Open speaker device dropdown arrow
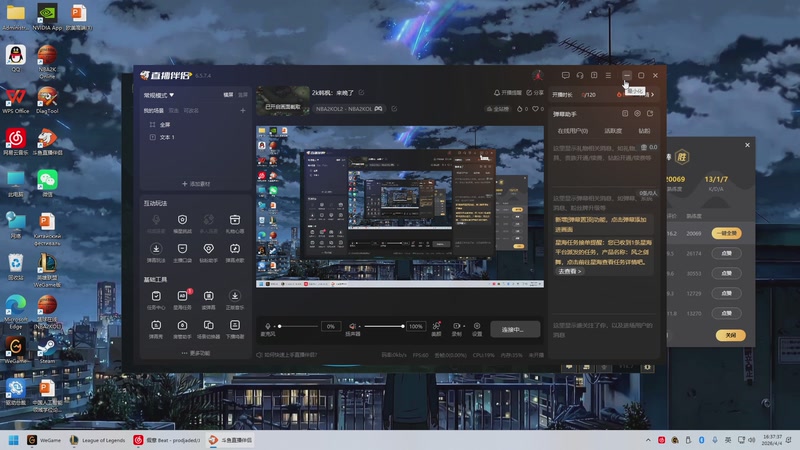This screenshot has width=800, height=450. pos(359,326)
